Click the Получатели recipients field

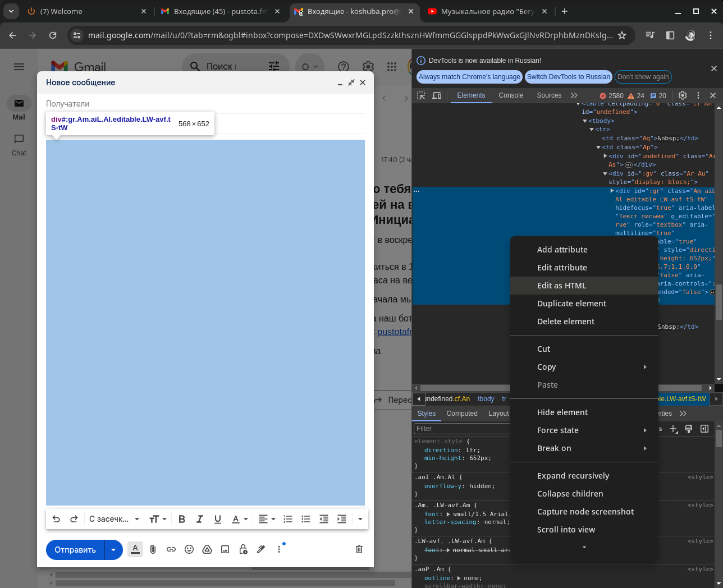coord(205,104)
